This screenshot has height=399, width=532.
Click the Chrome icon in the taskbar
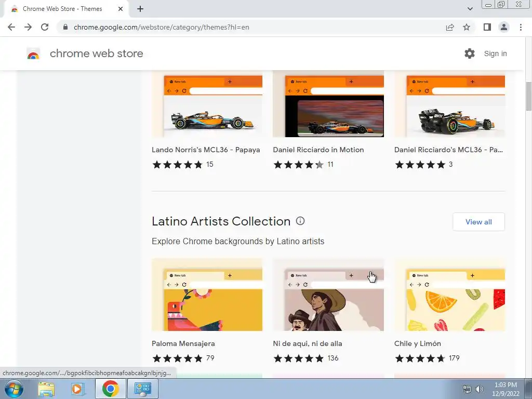110,389
